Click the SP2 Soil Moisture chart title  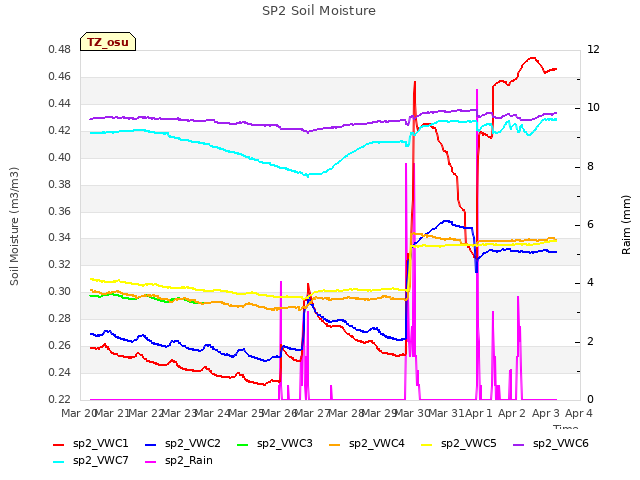(x=319, y=11)
